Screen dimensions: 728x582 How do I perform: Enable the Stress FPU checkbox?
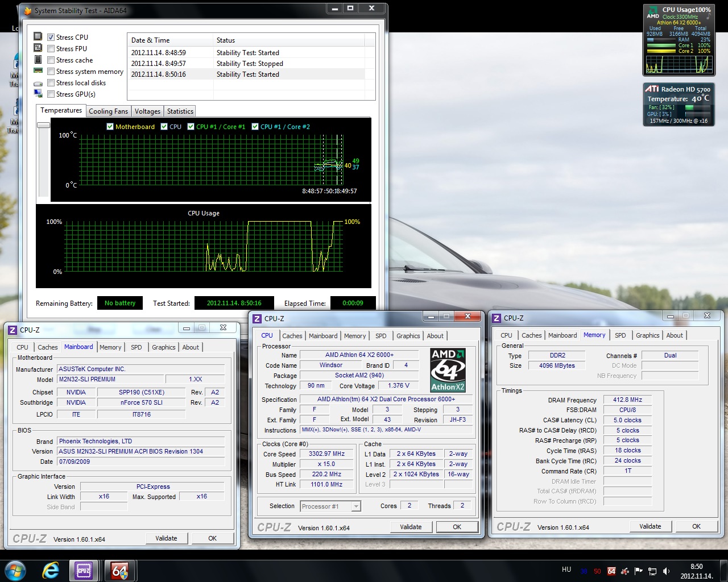tap(51, 49)
